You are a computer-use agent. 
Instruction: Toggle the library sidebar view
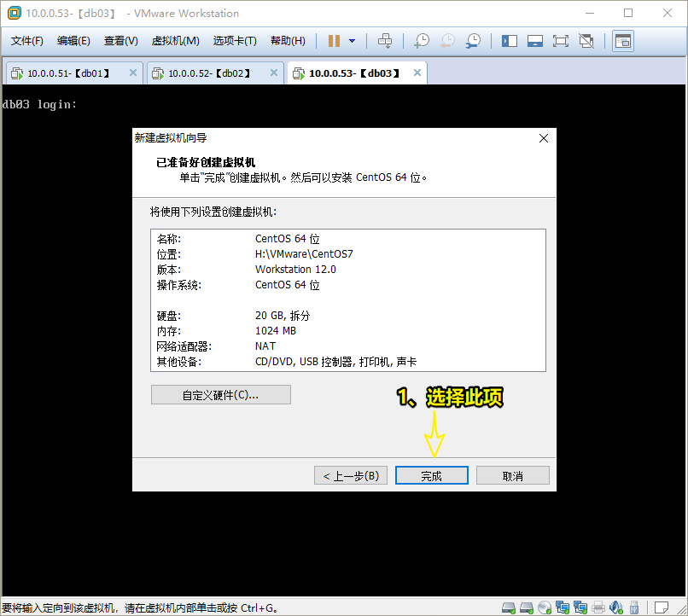click(510, 41)
